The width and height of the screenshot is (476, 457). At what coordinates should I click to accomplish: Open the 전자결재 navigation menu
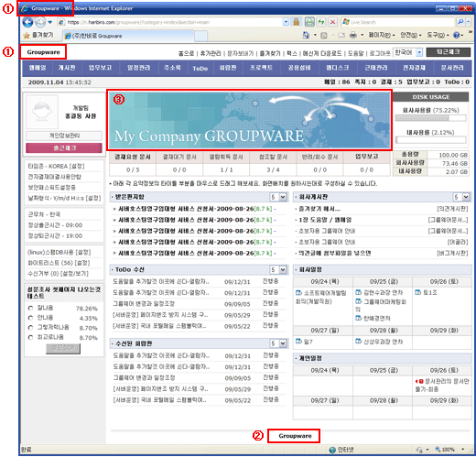pyautogui.click(x=414, y=68)
